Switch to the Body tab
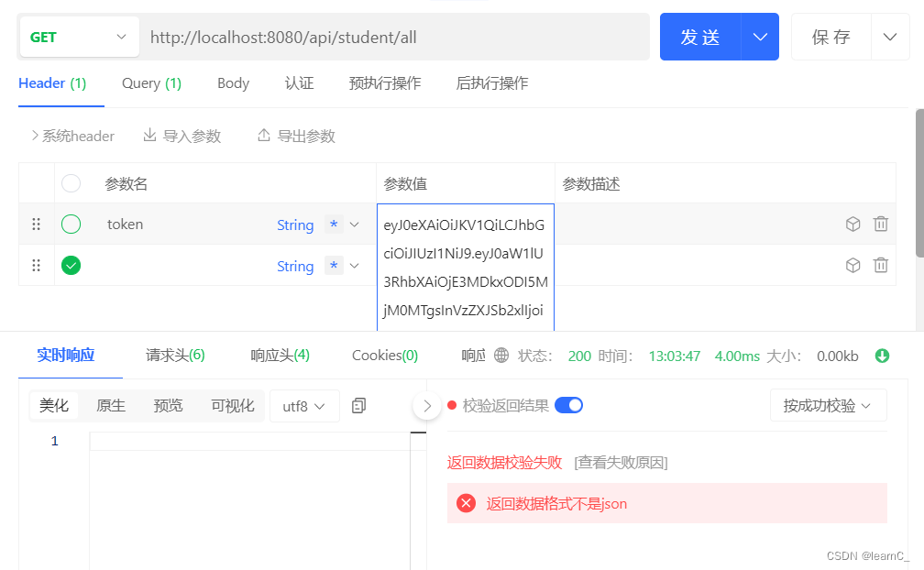The width and height of the screenshot is (924, 570). pyautogui.click(x=233, y=82)
